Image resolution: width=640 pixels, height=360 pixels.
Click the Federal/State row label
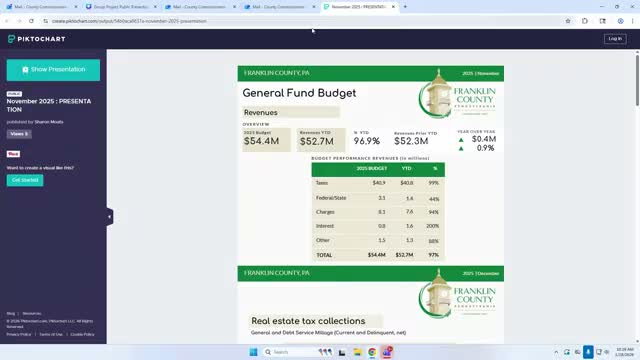tap(331, 198)
